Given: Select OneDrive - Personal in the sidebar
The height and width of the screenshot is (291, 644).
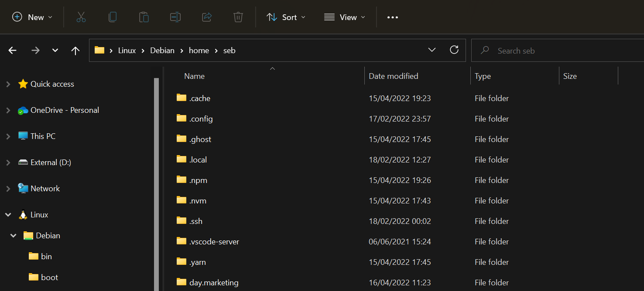Looking at the screenshot, I should (x=64, y=110).
